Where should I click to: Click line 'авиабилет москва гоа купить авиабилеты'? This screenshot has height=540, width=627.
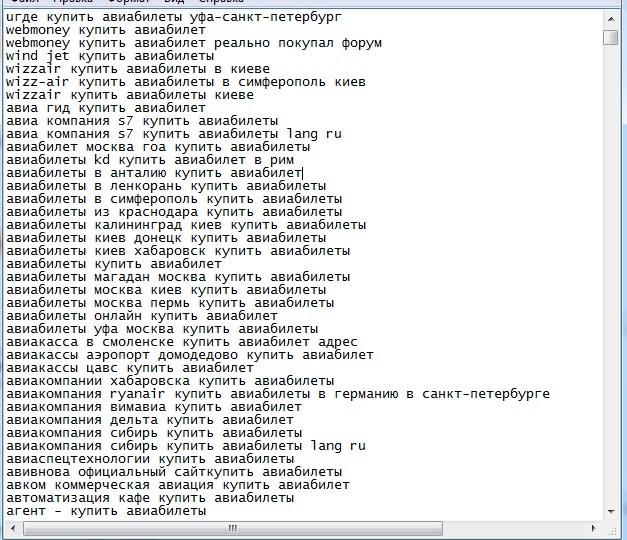(158, 147)
